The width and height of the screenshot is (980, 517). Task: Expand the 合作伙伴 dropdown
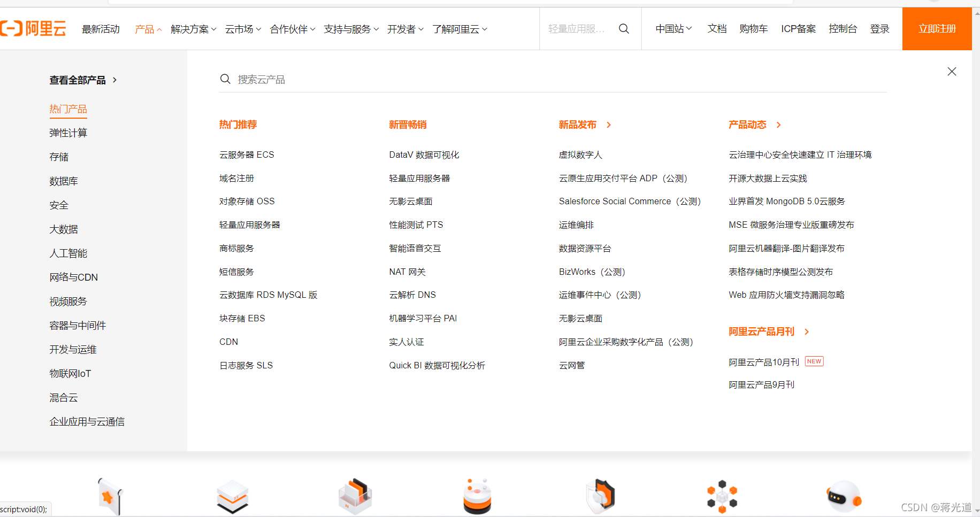pos(293,29)
